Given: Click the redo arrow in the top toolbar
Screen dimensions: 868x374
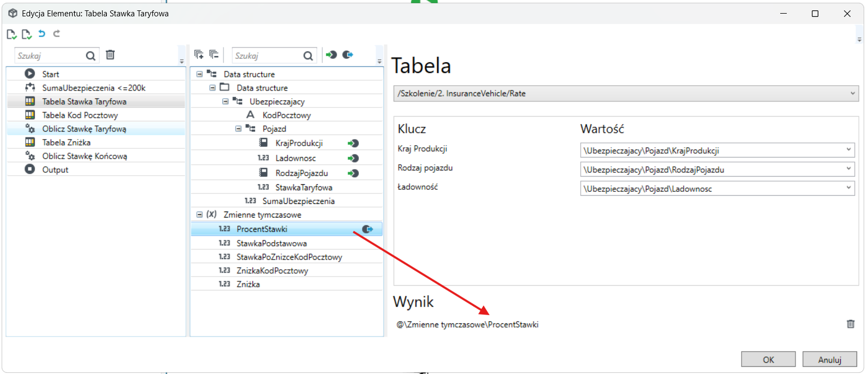Looking at the screenshot, I should pyautogui.click(x=56, y=34).
